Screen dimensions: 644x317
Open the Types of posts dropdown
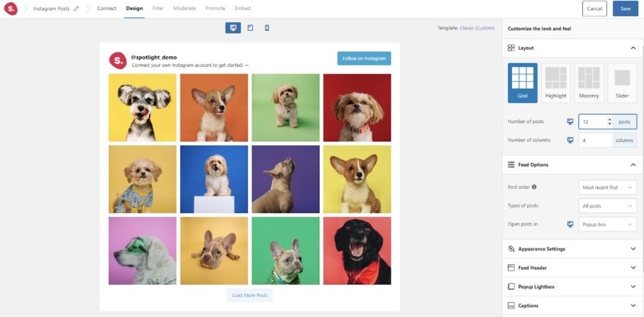click(608, 206)
